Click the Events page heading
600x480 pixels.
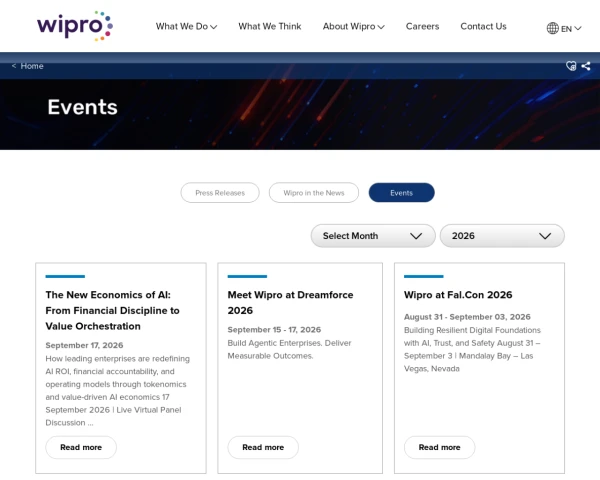coord(82,107)
